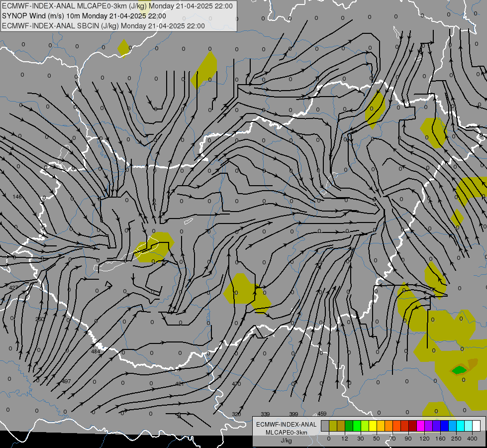Screen dimensions: 487x448
Task: Click legend tick label 12
Action: (x=345, y=439)
